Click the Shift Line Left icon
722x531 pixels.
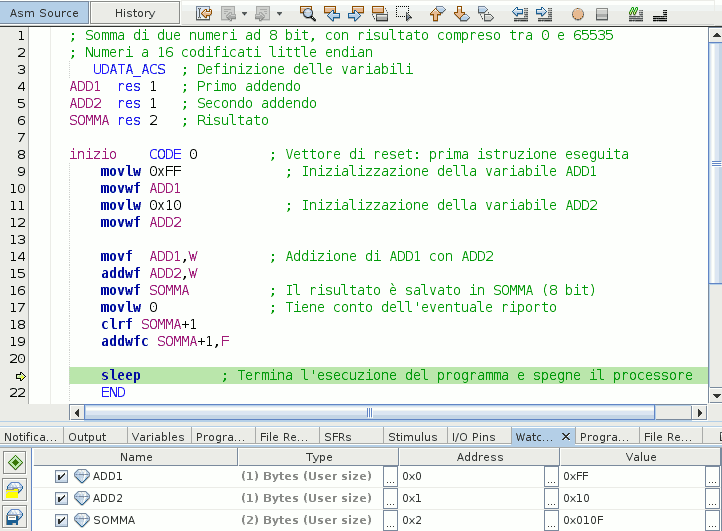[520, 14]
